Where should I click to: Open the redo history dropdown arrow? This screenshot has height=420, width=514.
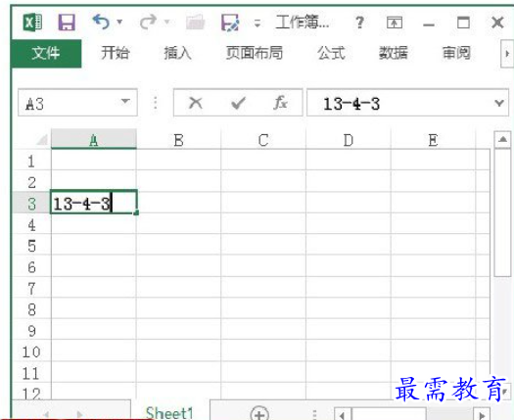(167, 23)
